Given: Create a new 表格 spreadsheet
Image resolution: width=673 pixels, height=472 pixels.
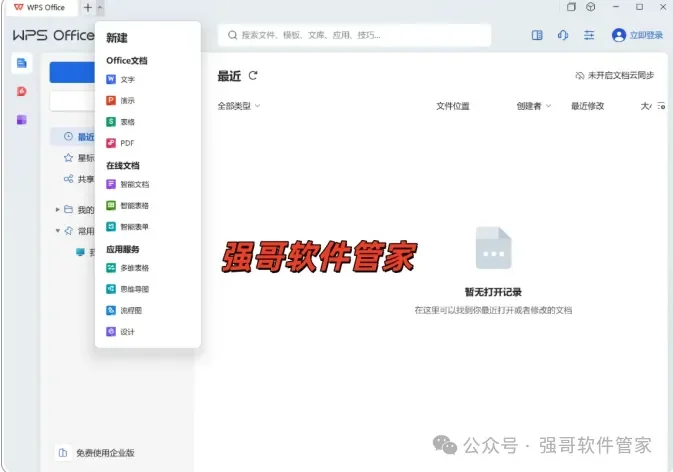Looking at the screenshot, I should 121,122.
